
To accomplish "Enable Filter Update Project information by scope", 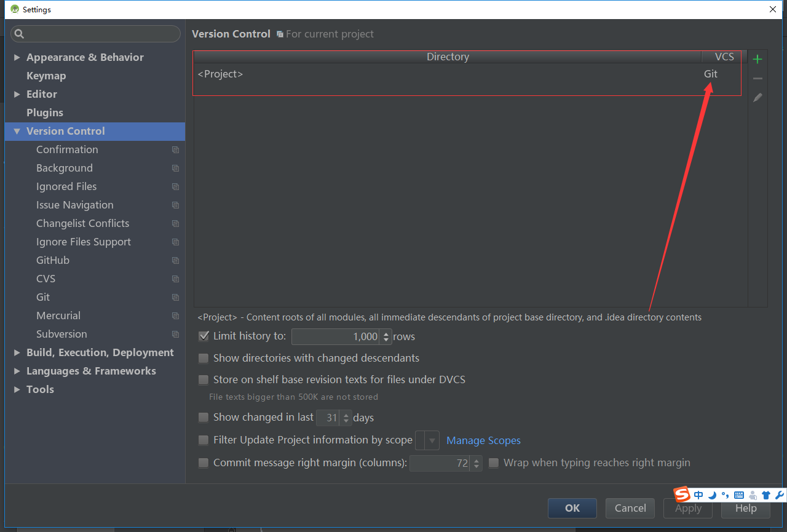I will pos(204,440).
